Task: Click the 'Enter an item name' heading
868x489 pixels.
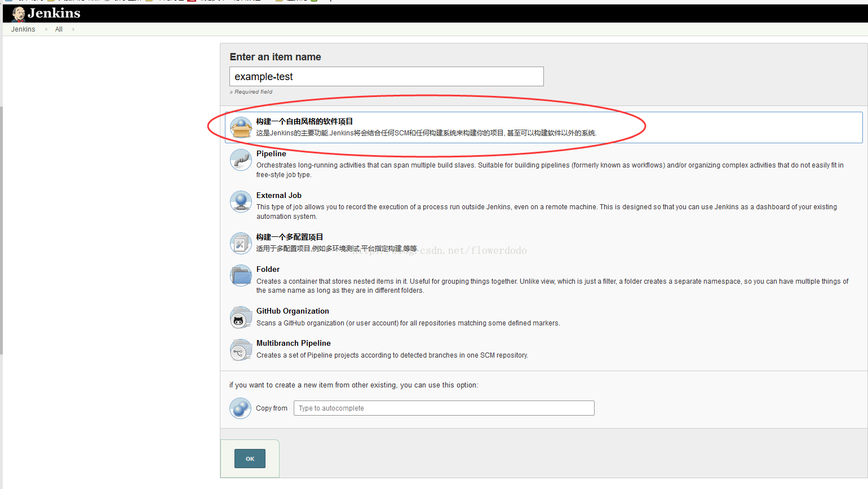Action: (x=276, y=57)
